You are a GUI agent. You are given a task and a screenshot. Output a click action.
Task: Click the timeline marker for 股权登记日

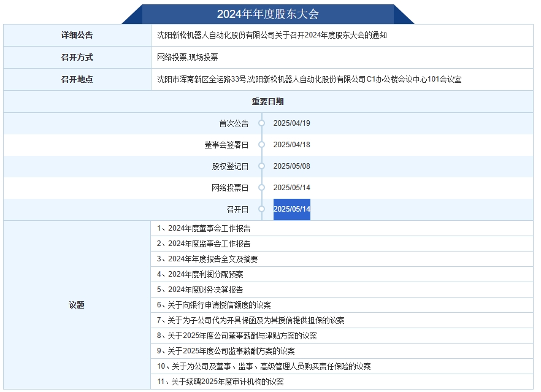(262, 166)
